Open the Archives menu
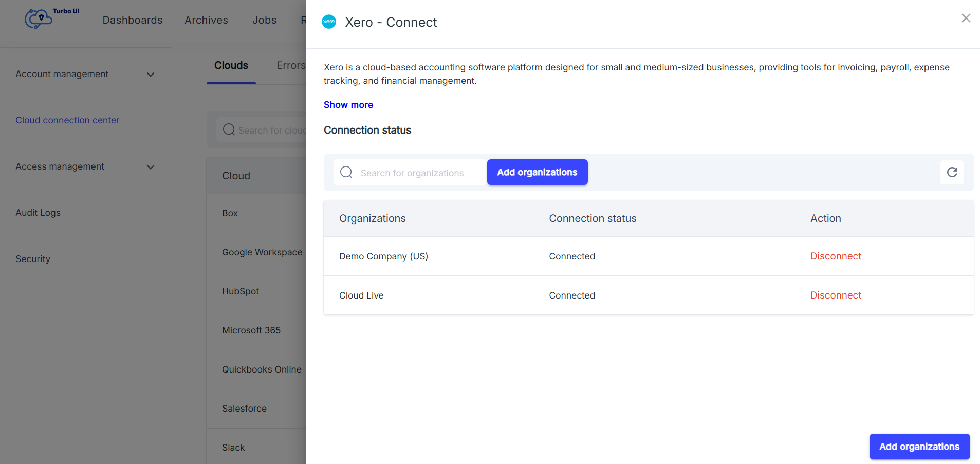The image size is (980, 464). pos(207,20)
